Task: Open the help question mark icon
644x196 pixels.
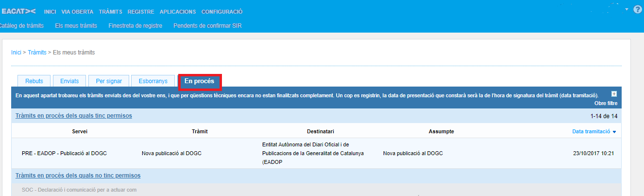Action: 638,9
